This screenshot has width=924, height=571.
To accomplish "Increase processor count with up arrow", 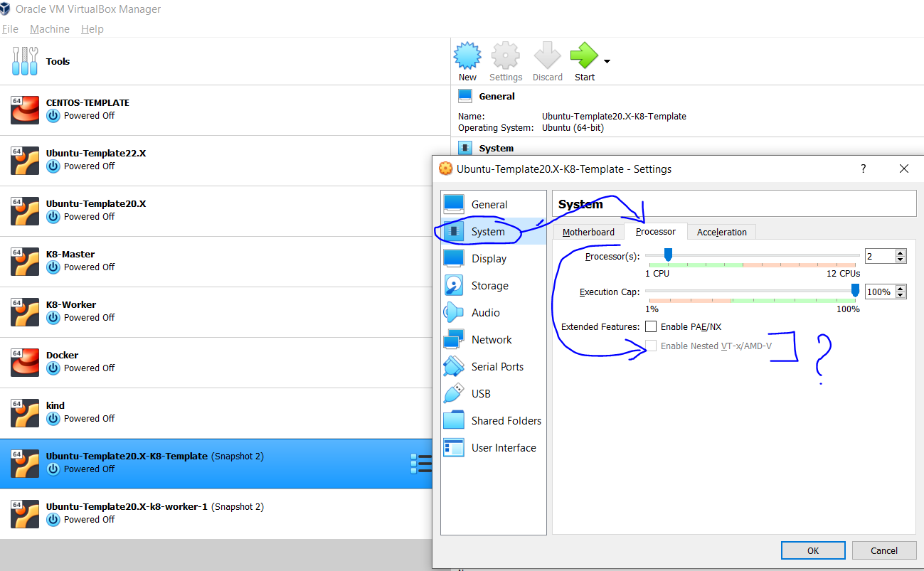I will click(x=901, y=252).
